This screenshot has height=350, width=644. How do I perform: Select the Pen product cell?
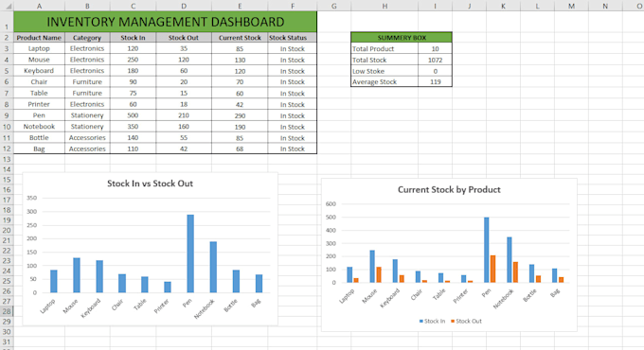39,115
